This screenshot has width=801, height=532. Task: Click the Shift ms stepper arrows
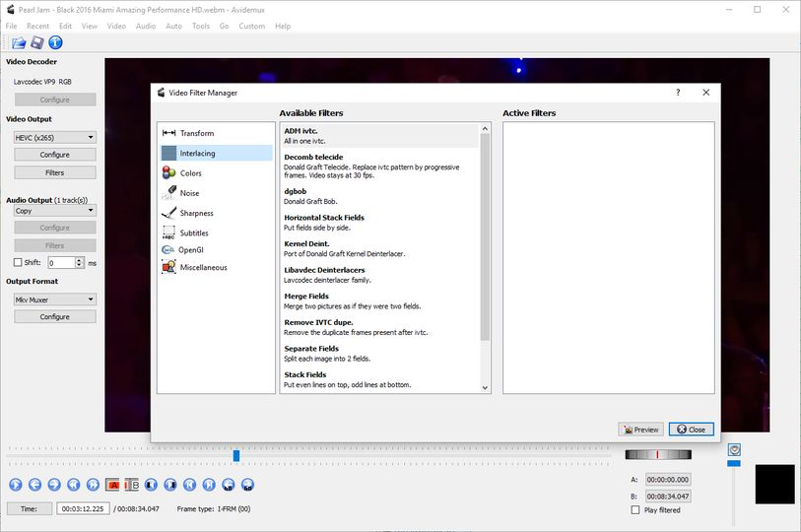coord(79,263)
